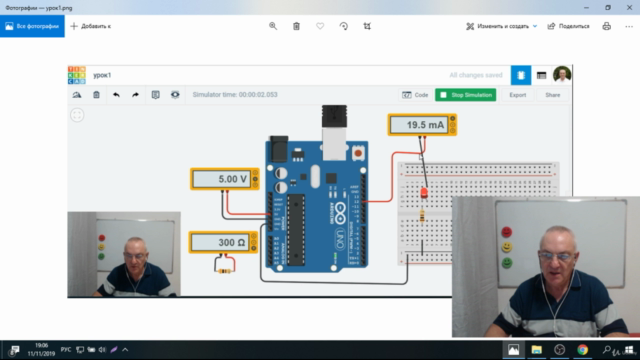Open the Windows Start button
This screenshot has width=640, height=360.
[x=629, y=350]
